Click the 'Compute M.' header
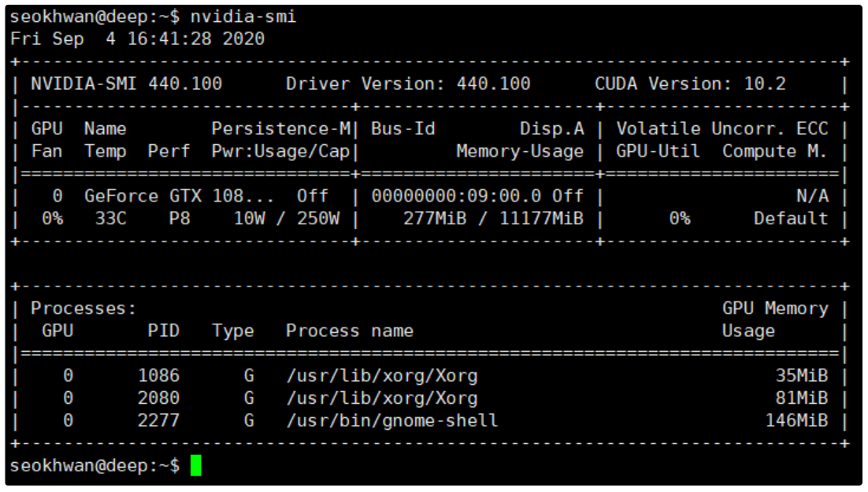Image resolution: width=868 pixels, height=492 pixels. click(x=775, y=151)
